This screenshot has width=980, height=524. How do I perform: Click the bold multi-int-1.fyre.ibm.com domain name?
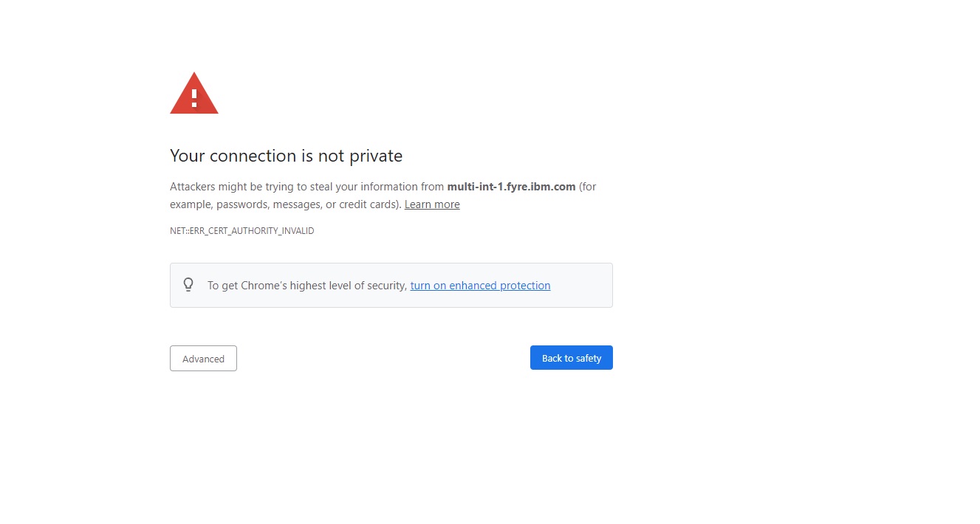point(511,187)
